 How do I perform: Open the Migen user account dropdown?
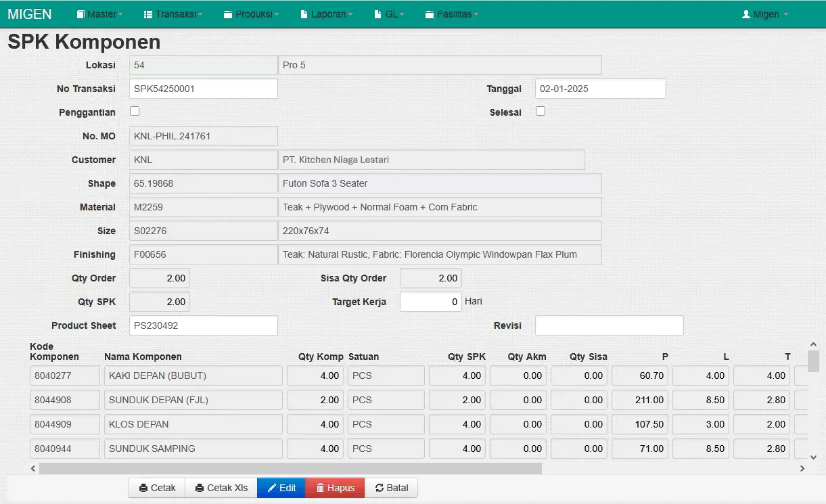click(x=765, y=14)
